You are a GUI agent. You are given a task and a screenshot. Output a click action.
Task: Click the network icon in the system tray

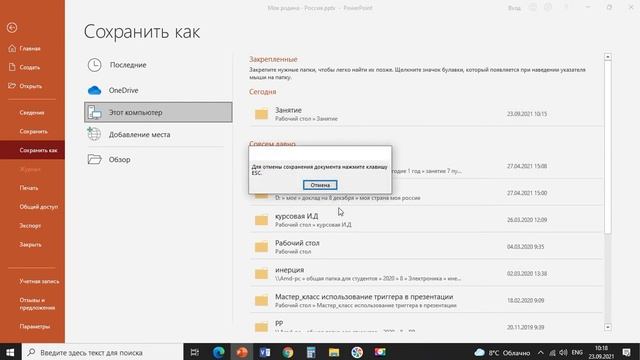coord(552,352)
